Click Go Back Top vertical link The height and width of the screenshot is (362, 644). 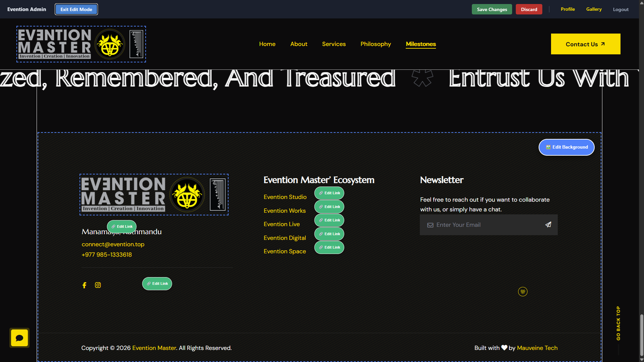coord(618,323)
